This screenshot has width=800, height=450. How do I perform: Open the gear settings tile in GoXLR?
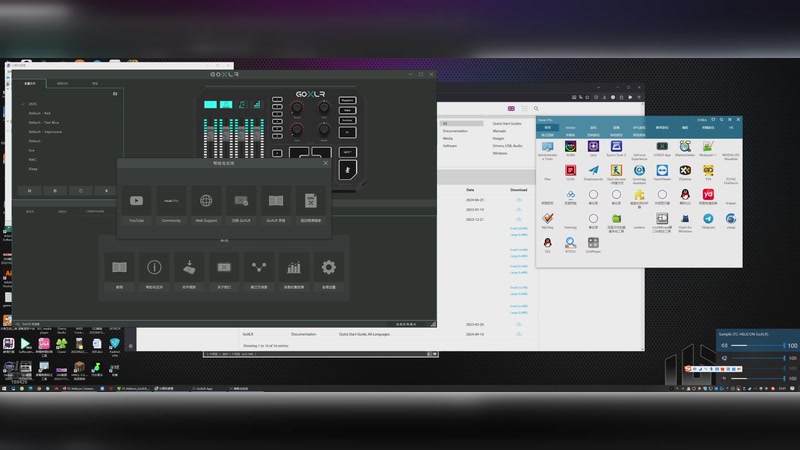click(x=329, y=271)
